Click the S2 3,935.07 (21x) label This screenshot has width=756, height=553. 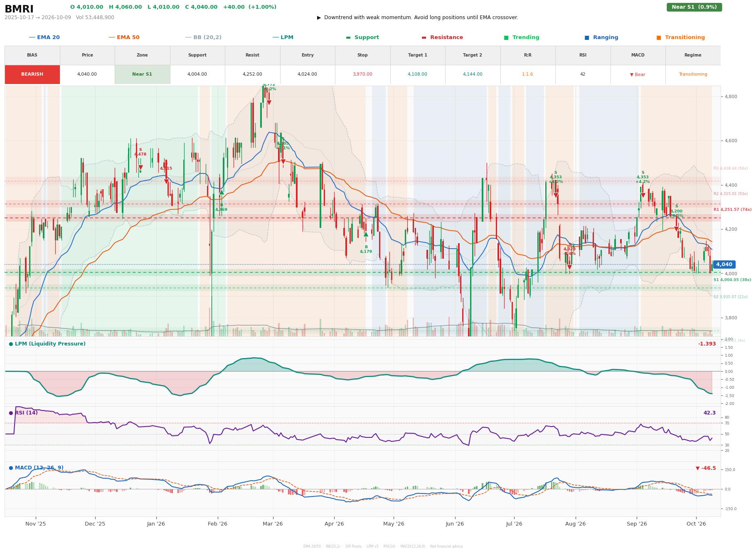731,297
